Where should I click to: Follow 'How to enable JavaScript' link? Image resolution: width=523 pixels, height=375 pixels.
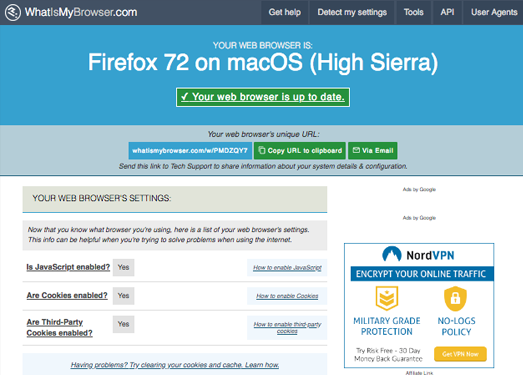click(287, 268)
